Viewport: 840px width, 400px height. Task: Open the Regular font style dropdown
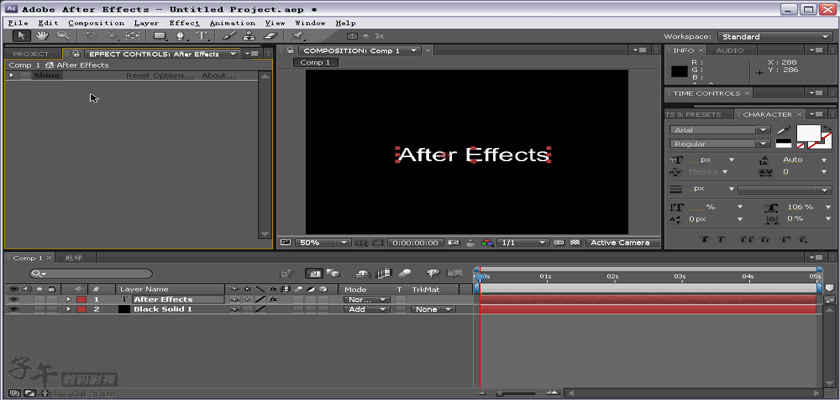click(719, 144)
